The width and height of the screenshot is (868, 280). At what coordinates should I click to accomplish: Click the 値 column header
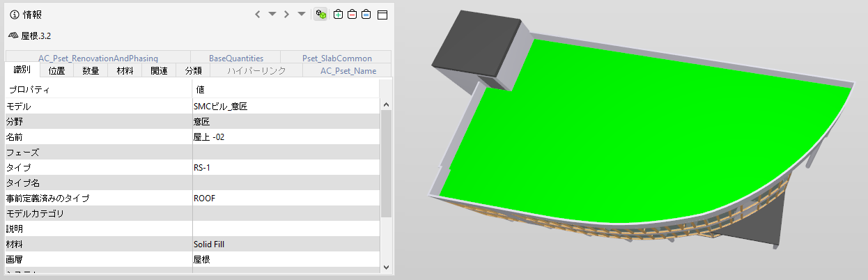click(286, 89)
